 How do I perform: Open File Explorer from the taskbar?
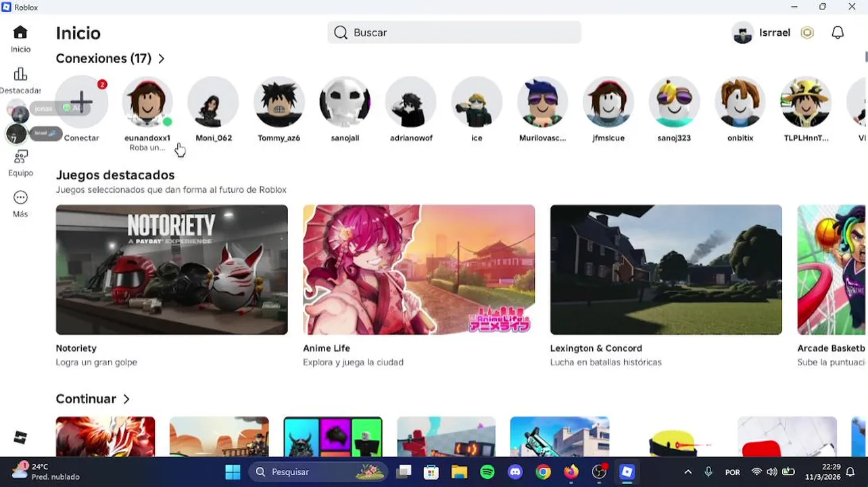[459, 472]
